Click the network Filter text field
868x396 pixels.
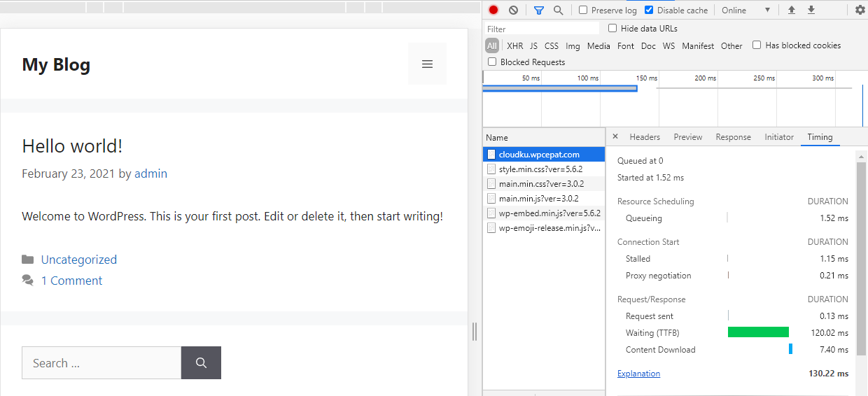(542, 29)
